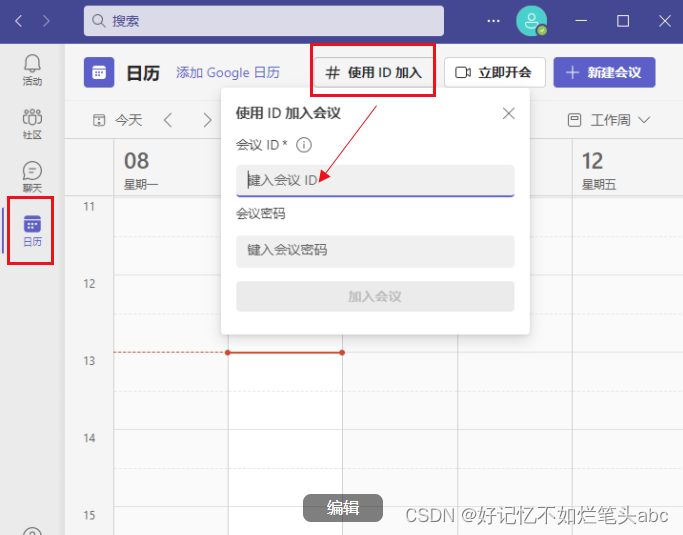The width and height of the screenshot is (683, 535).
Task: Jump to 今天 in the calendar
Action: (x=118, y=120)
